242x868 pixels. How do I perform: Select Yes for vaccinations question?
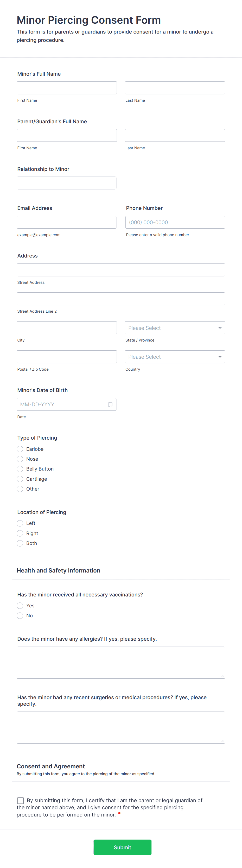pyautogui.click(x=20, y=606)
